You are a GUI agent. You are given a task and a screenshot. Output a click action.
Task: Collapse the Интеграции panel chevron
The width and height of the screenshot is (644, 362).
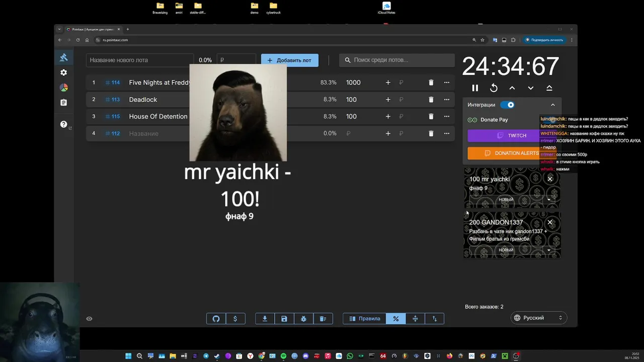point(553,105)
